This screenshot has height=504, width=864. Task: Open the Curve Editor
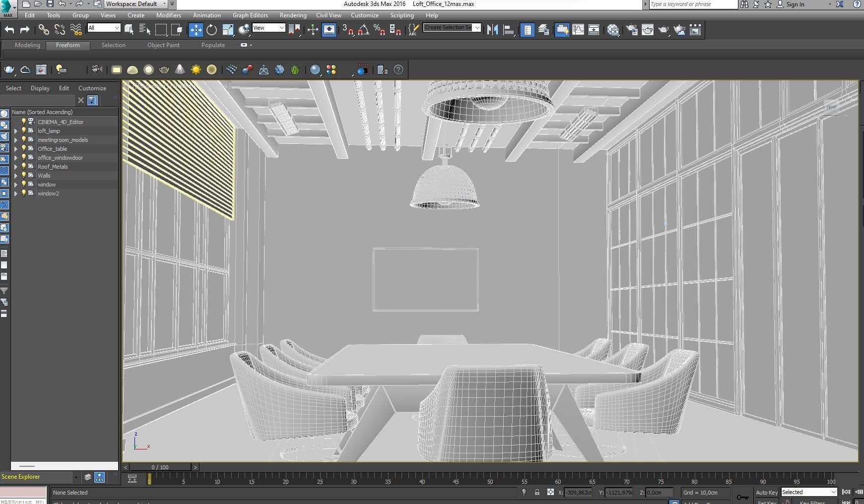coord(578,30)
